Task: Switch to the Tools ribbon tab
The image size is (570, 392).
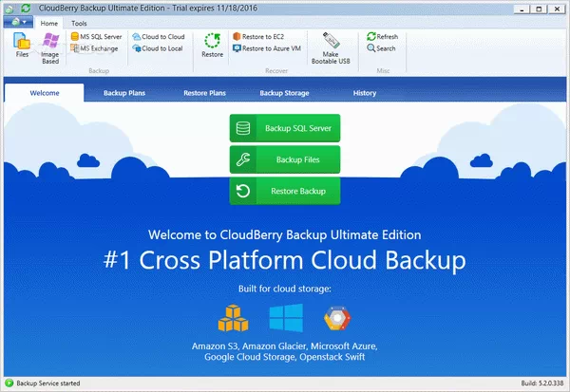Action: (80, 23)
